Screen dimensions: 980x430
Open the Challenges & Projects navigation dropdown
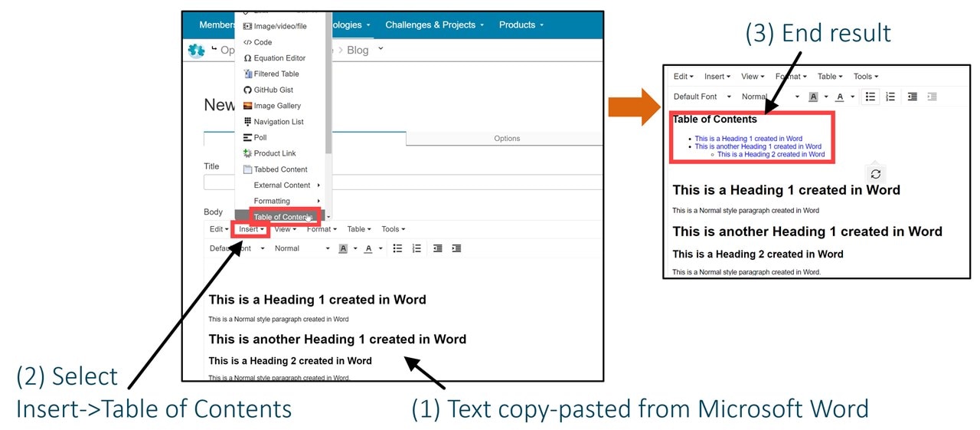click(434, 25)
